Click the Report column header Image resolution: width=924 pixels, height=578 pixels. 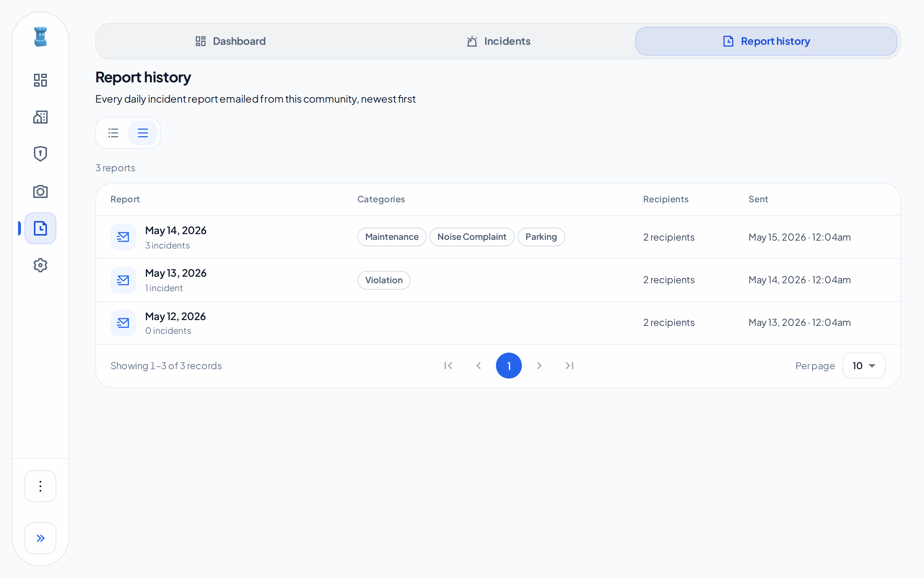coord(125,199)
